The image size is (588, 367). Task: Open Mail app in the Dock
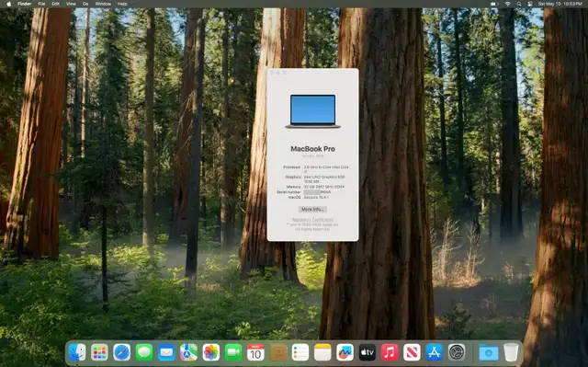[166, 352]
